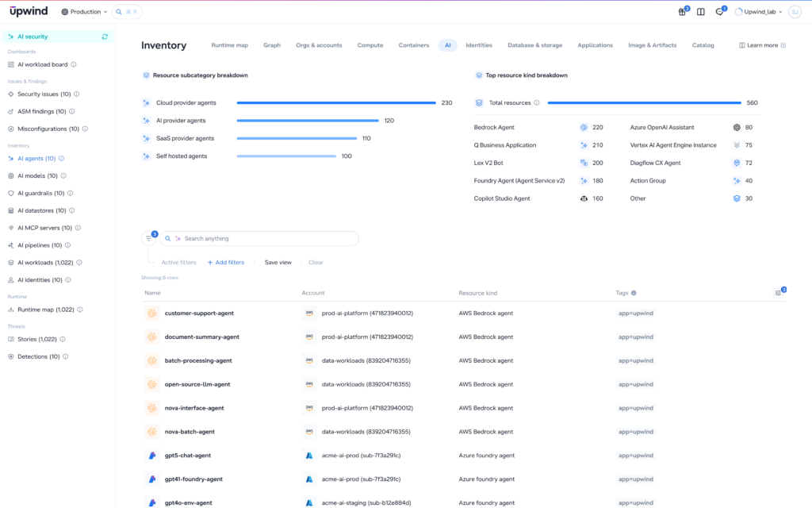The width and height of the screenshot is (812, 508).
Task: Switch to the Compute tab
Action: [370, 45]
